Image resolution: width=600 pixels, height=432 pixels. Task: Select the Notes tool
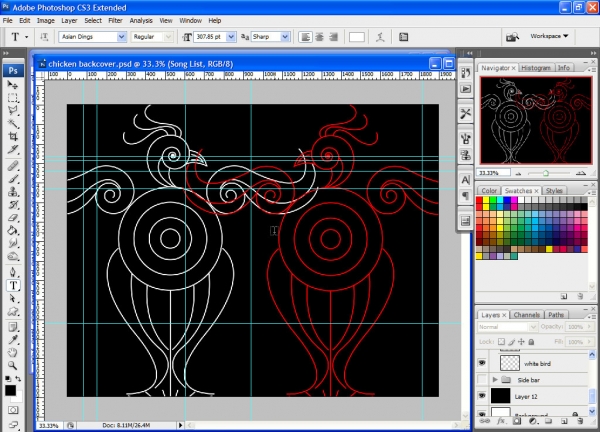click(13, 328)
